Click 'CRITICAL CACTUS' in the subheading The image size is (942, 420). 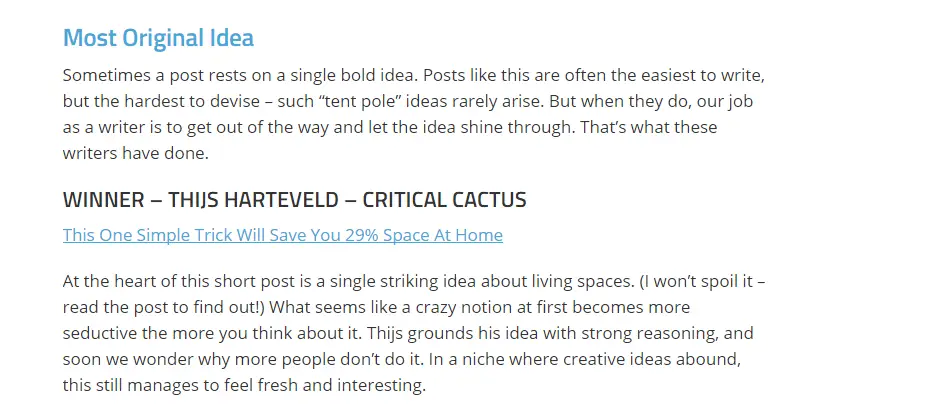point(444,199)
